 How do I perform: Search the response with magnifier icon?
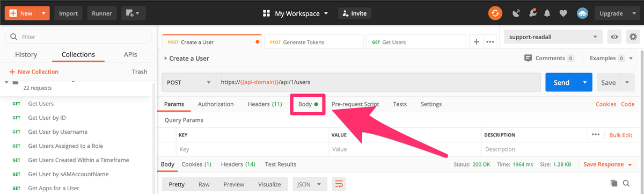click(626, 184)
